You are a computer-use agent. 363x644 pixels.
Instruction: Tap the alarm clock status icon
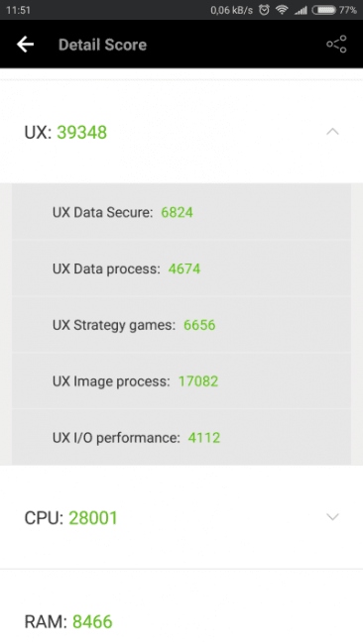264,10
